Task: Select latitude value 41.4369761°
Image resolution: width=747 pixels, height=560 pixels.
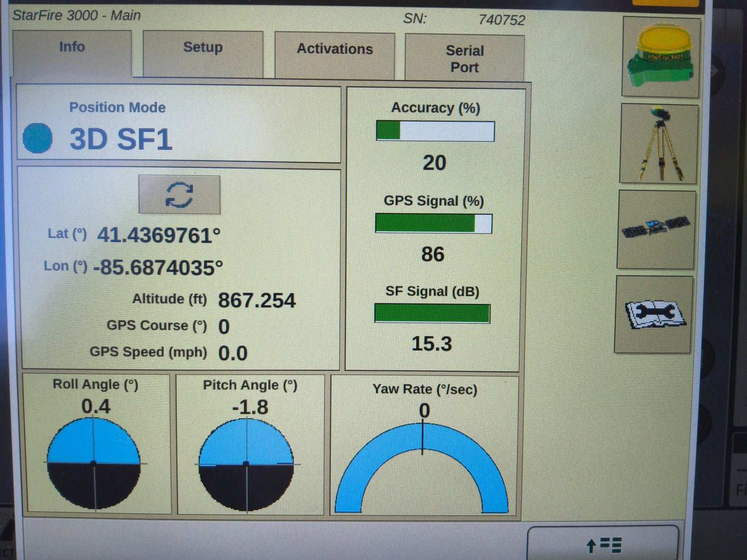Action: [159, 236]
